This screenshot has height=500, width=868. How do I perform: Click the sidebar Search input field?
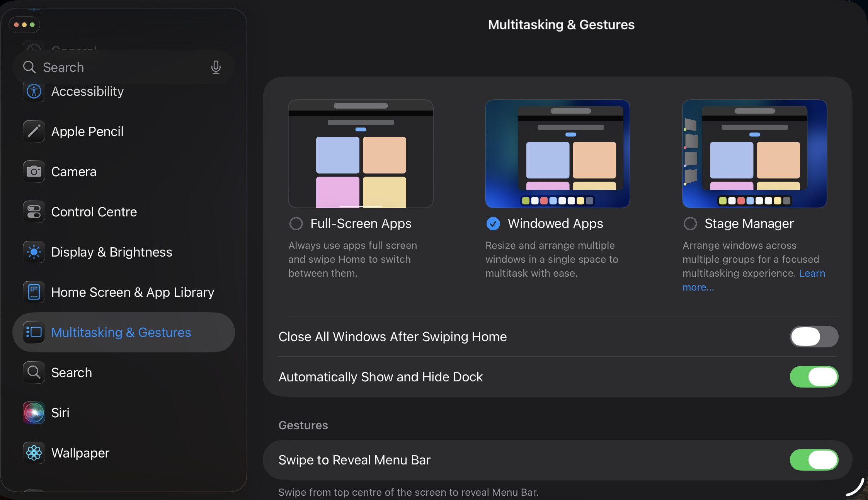(x=116, y=67)
